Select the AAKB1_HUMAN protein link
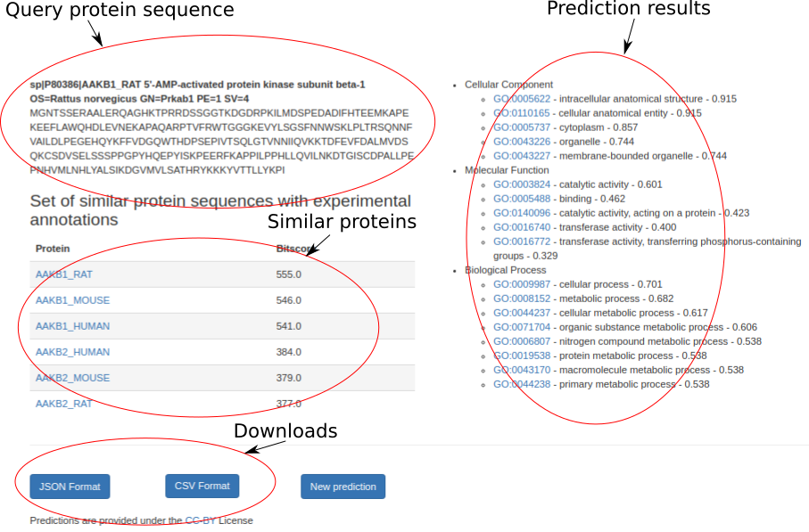This screenshot has width=809, height=532. point(72,326)
